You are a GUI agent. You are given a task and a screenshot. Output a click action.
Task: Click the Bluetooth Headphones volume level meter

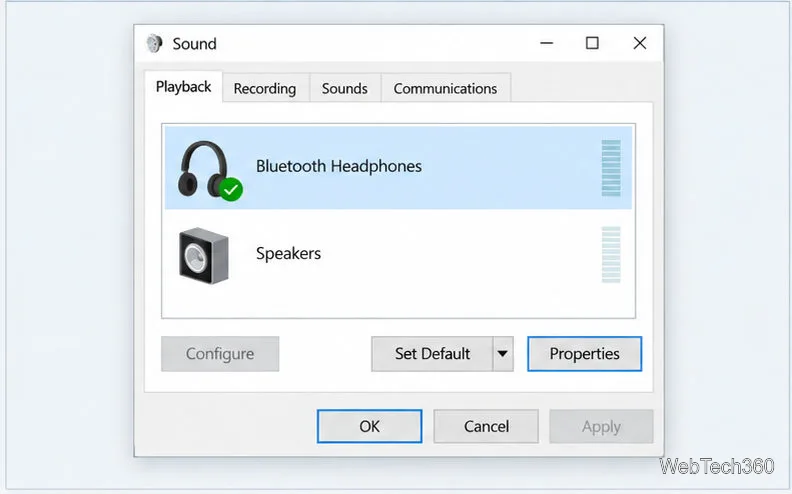[x=611, y=168]
